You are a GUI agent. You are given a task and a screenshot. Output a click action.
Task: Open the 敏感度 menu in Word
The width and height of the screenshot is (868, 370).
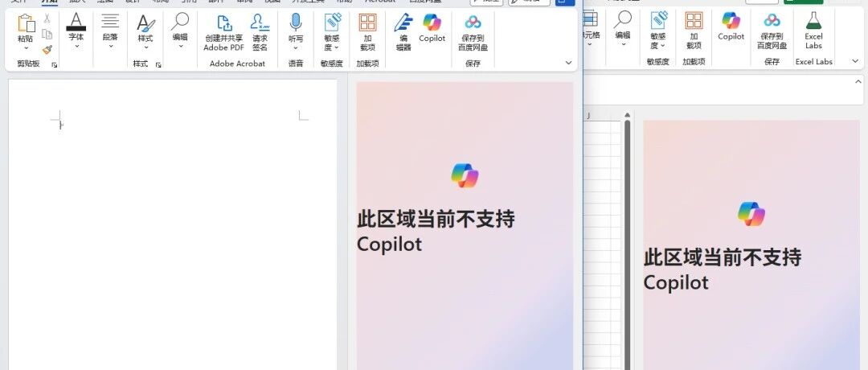click(x=332, y=32)
